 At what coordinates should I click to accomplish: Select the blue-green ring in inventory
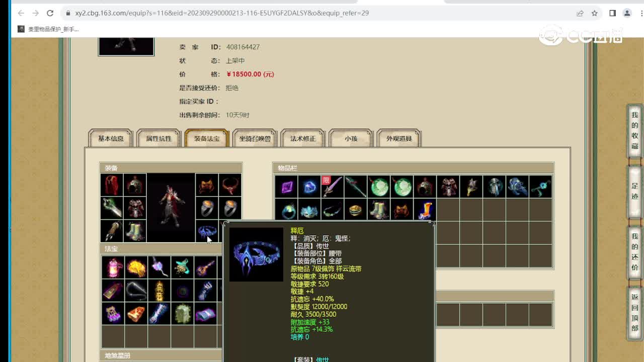[x=286, y=210]
